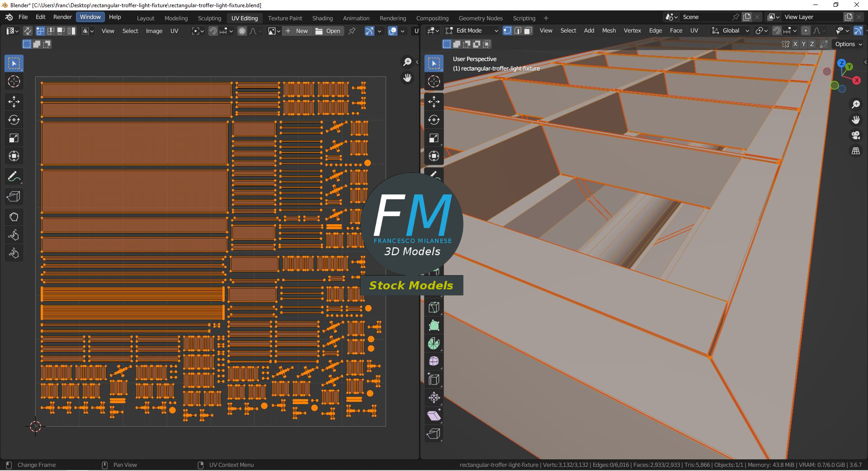Open the Edit Mode dropdown
868x471 pixels.
coord(472,31)
